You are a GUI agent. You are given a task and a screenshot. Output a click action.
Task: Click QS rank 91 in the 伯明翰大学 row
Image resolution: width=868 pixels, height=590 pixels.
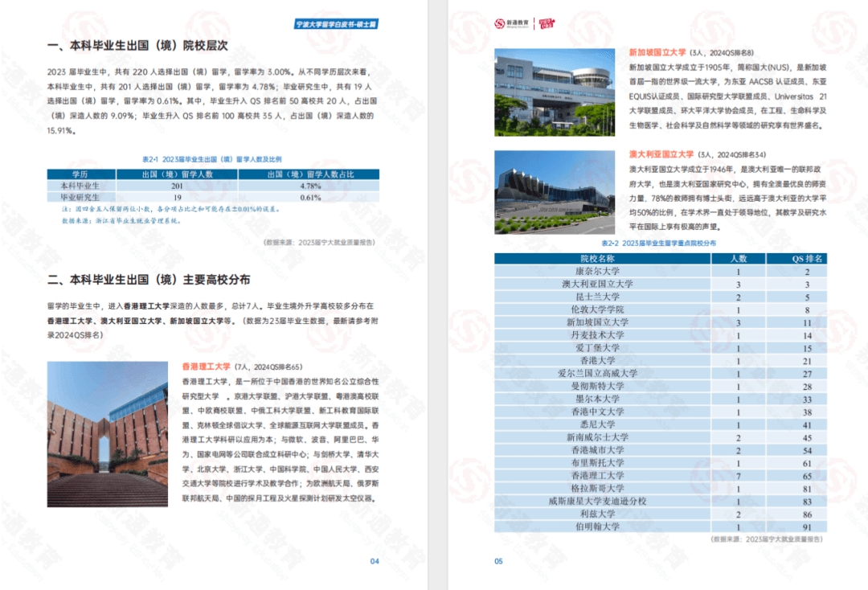807,527
